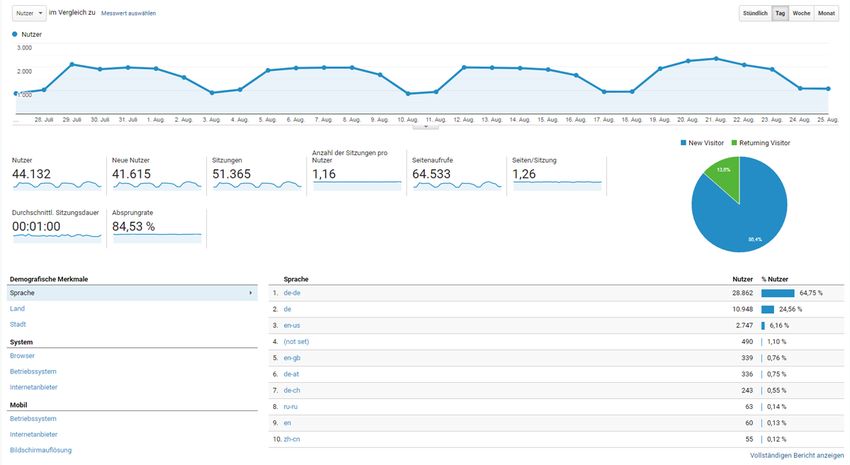Choose Browser under System
850x465 pixels.
22,355
